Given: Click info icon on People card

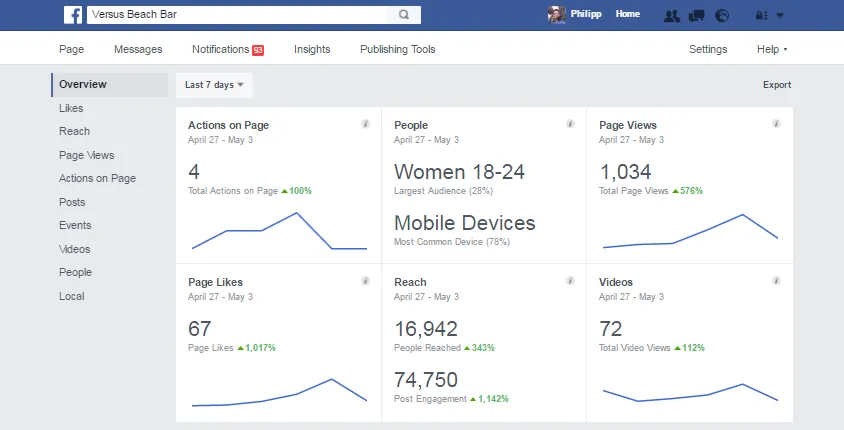Looking at the screenshot, I should pos(570,124).
